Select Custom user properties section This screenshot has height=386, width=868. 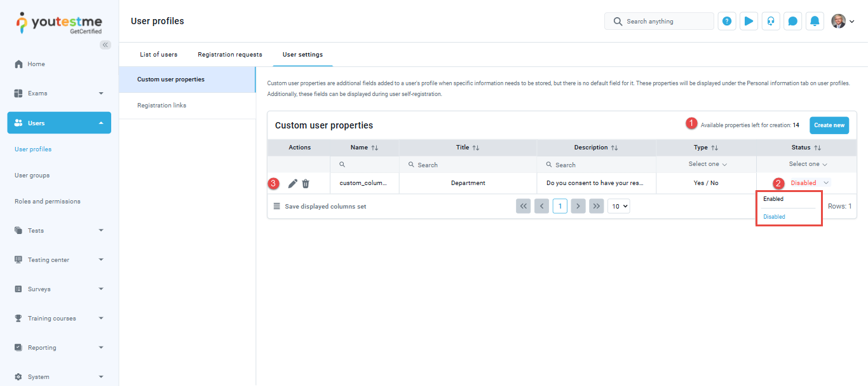point(187,79)
